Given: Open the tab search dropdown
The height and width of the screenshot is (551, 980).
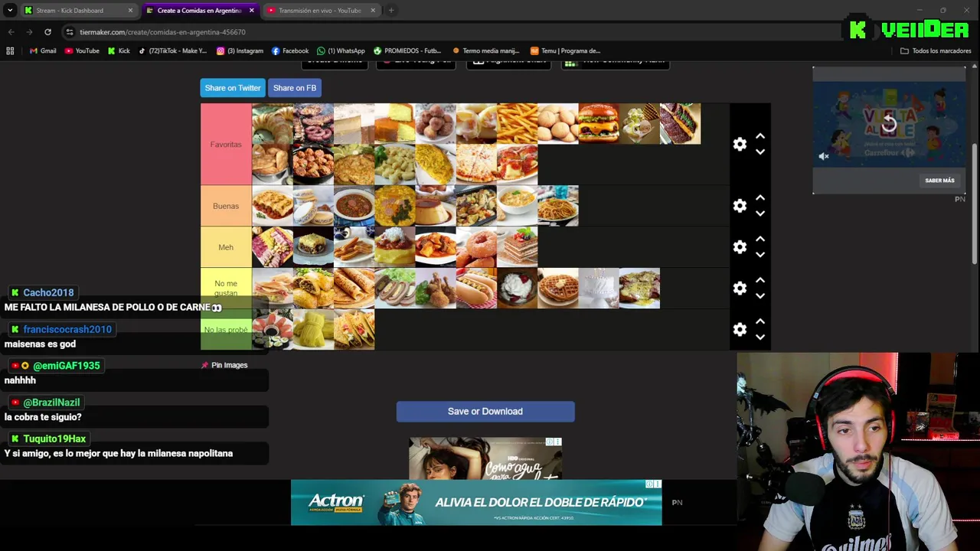Looking at the screenshot, I should pyautogui.click(x=10, y=11).
